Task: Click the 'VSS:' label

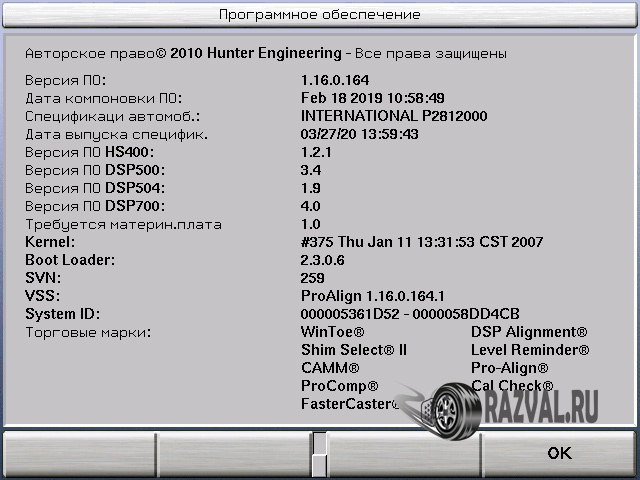Action: pyautogui.click(x=42, y=296)
